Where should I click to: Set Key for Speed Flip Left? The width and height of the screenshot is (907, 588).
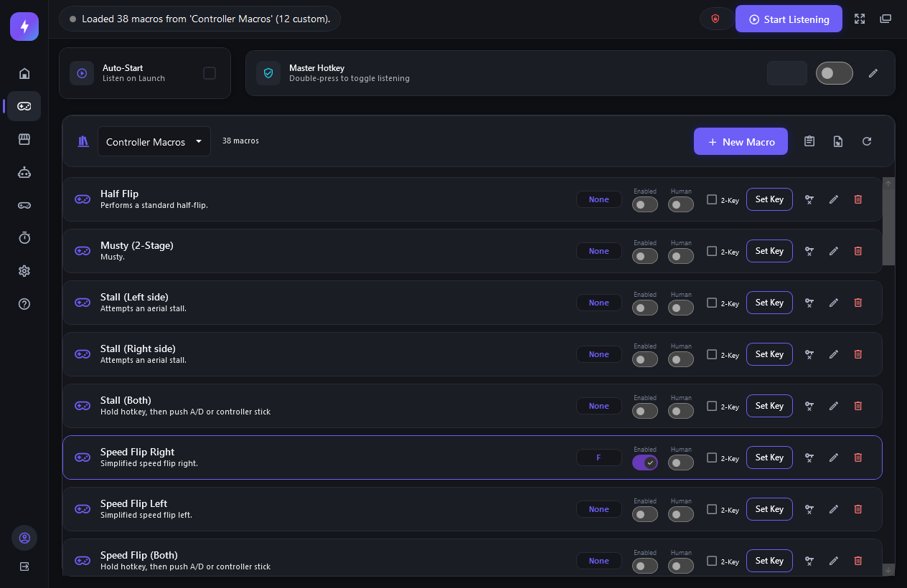pyautogui.click(x=769, y=509)
